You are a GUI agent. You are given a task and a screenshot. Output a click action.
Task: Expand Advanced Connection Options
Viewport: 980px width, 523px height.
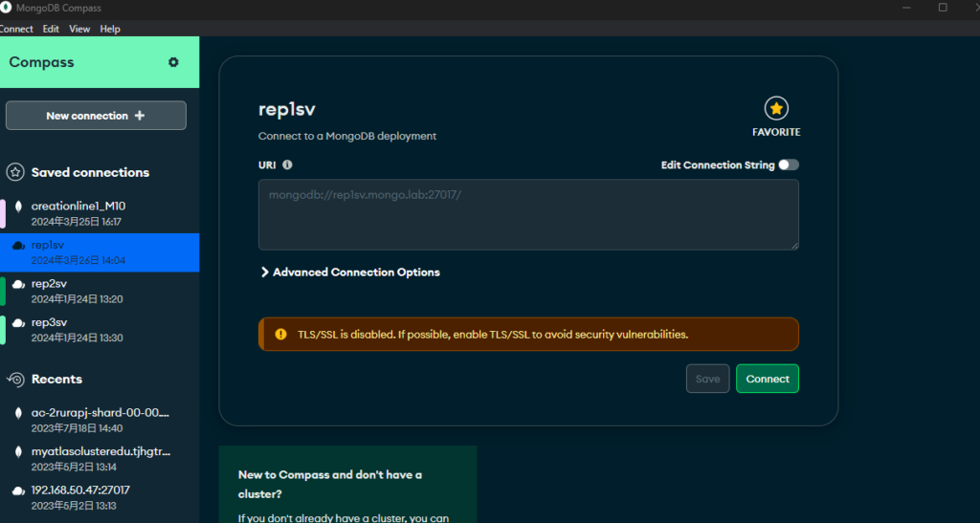(x=350, y=272)
